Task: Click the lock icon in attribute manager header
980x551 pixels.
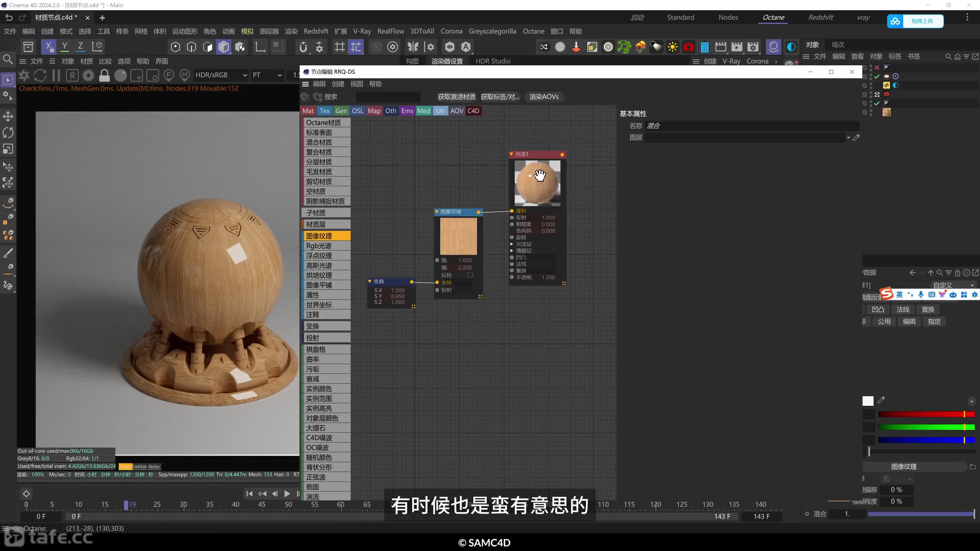Action: point(957,273)
